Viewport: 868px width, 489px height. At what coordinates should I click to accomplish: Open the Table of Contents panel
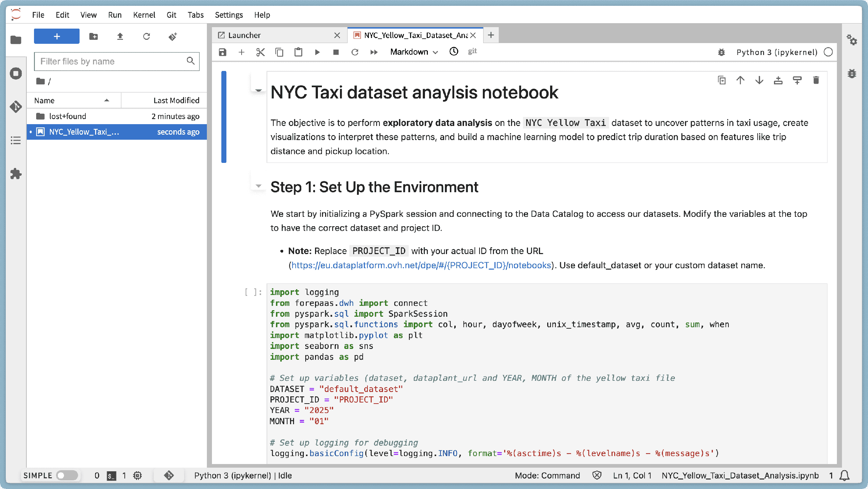click(x=16, y=140)
